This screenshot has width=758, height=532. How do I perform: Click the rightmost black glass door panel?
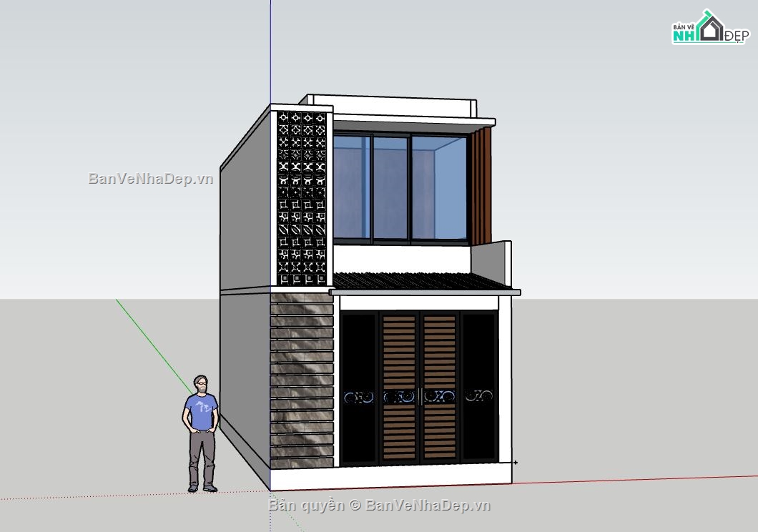[x=479, y=386]
